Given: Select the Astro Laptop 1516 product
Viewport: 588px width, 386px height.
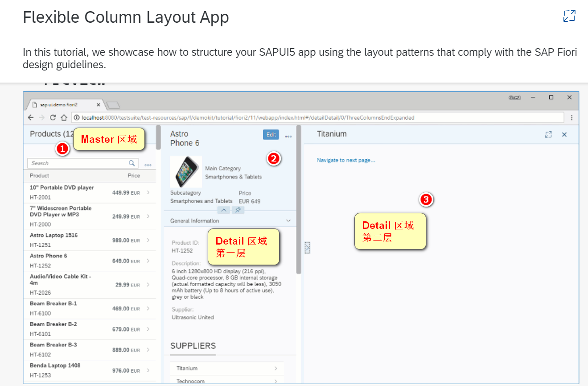Looking at the screenshot, I should pos(89,240).
